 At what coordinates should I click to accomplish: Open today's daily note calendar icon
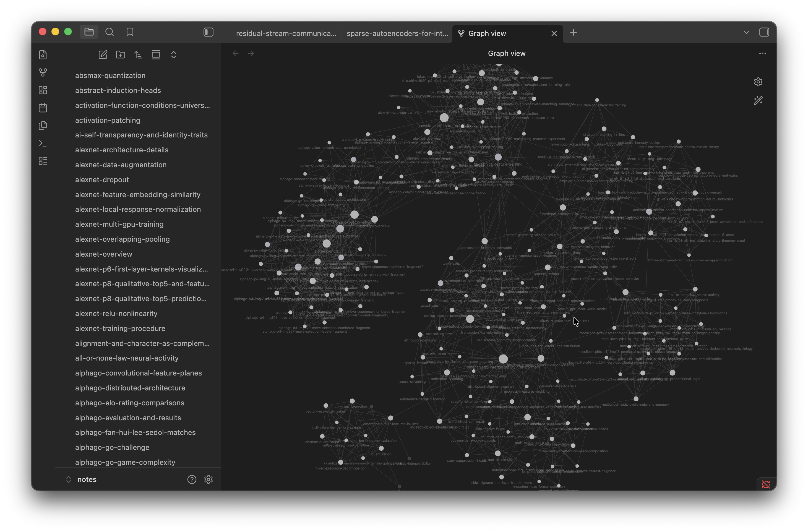pos(43,108)
